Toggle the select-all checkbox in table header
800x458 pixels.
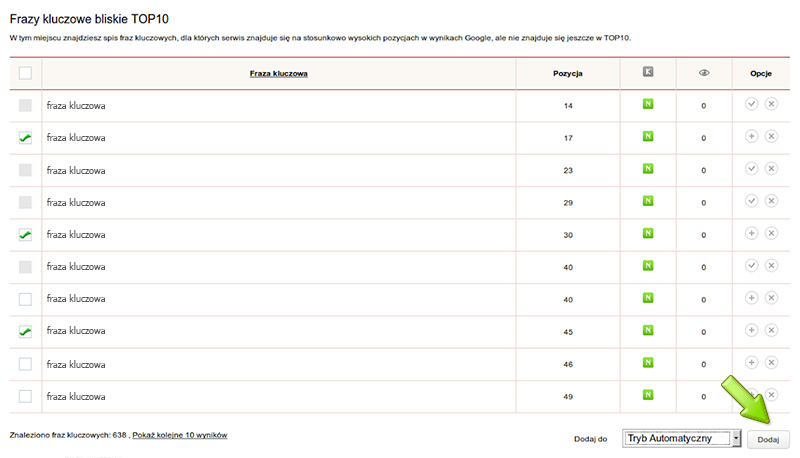pos(25,73)
